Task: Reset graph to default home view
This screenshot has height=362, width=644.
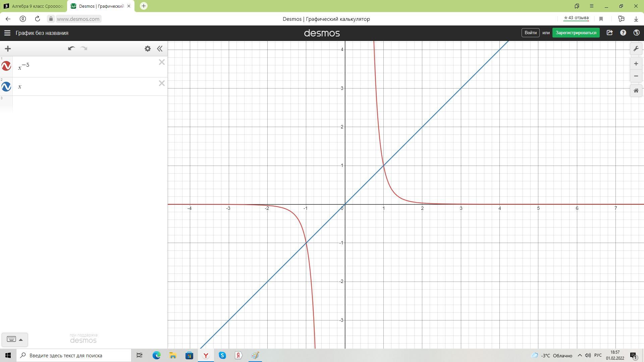Action: (636, 90)
